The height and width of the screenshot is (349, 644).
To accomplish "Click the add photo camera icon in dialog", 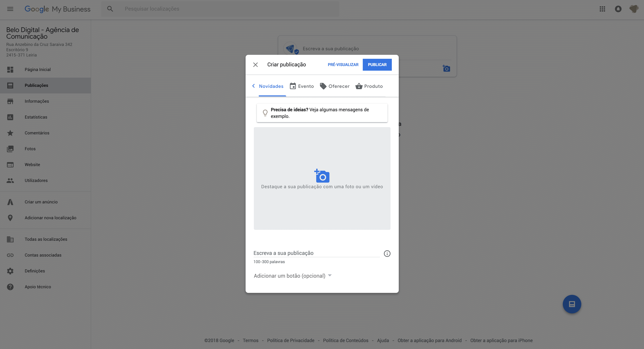I will pyautogui.click(x=322, y=176).
